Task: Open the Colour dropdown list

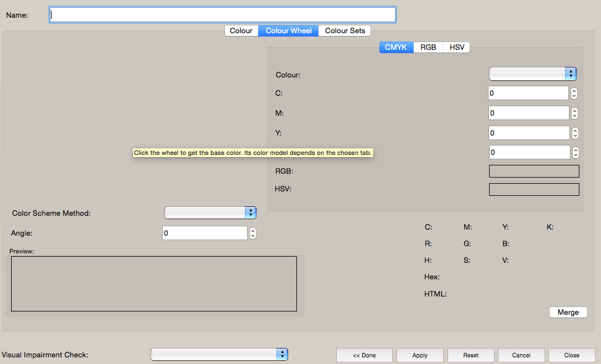Action: click(532, 74)
